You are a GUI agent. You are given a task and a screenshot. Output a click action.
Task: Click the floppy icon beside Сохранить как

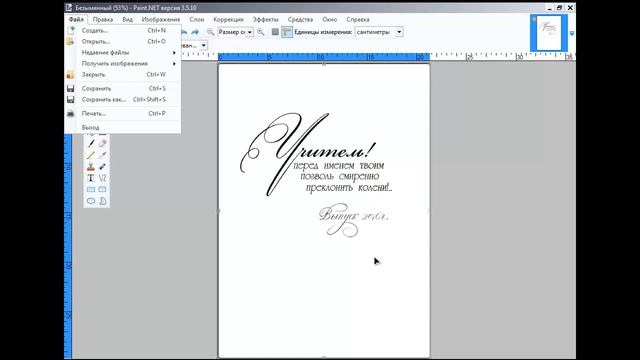(71, 100)
